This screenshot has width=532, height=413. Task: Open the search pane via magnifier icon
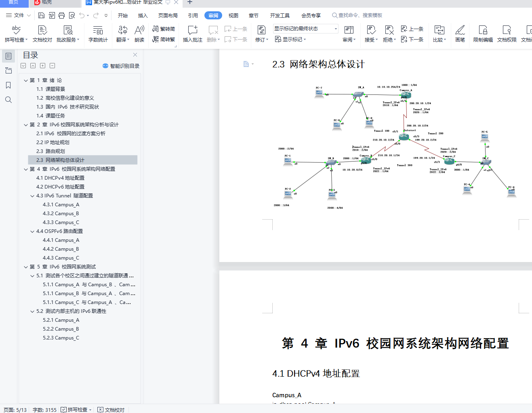8,100
